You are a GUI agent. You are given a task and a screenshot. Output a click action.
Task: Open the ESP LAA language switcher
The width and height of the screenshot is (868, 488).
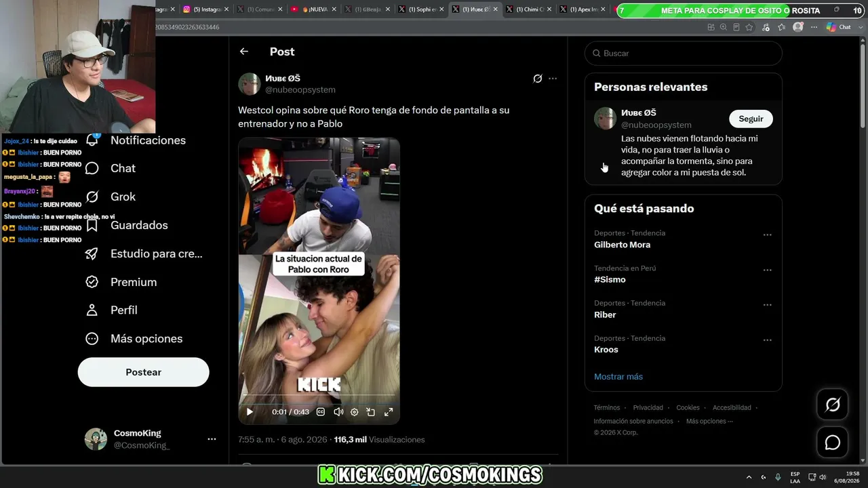pyautogui.click(x=795, y=477)
